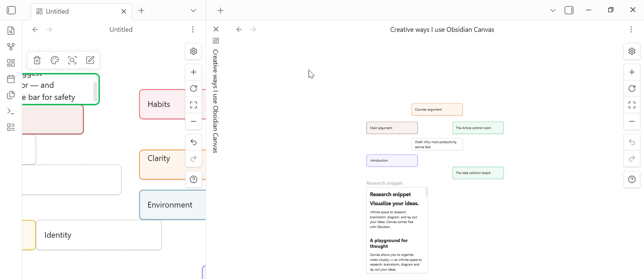Screen dimensions: 644x279
Task: Reset zoom in the Creative ways canvas
Action: coord(632,89)
